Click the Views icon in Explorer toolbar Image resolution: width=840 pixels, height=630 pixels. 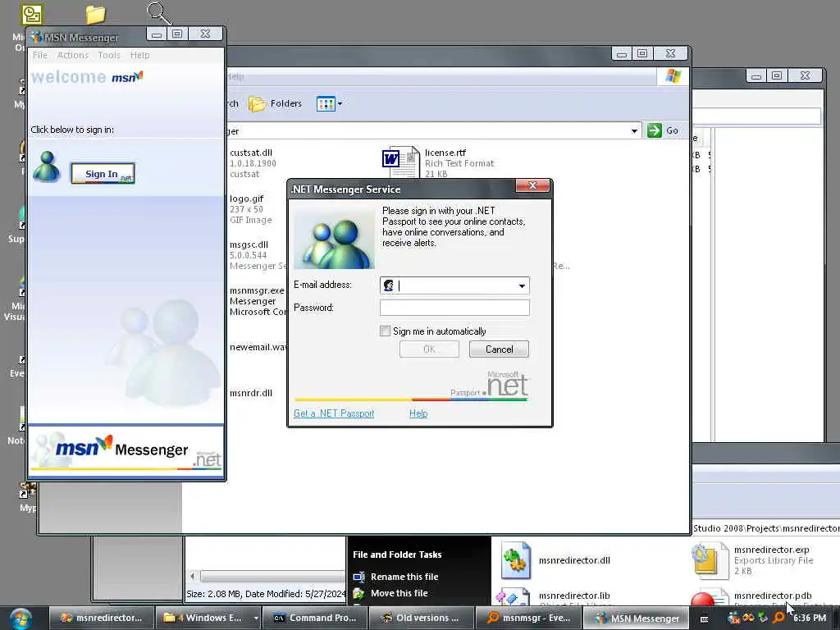[x=326, y=103]
